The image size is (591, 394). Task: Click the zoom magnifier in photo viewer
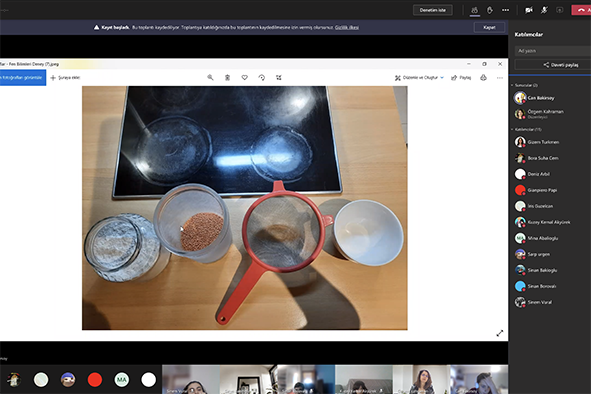pos(210,77)
